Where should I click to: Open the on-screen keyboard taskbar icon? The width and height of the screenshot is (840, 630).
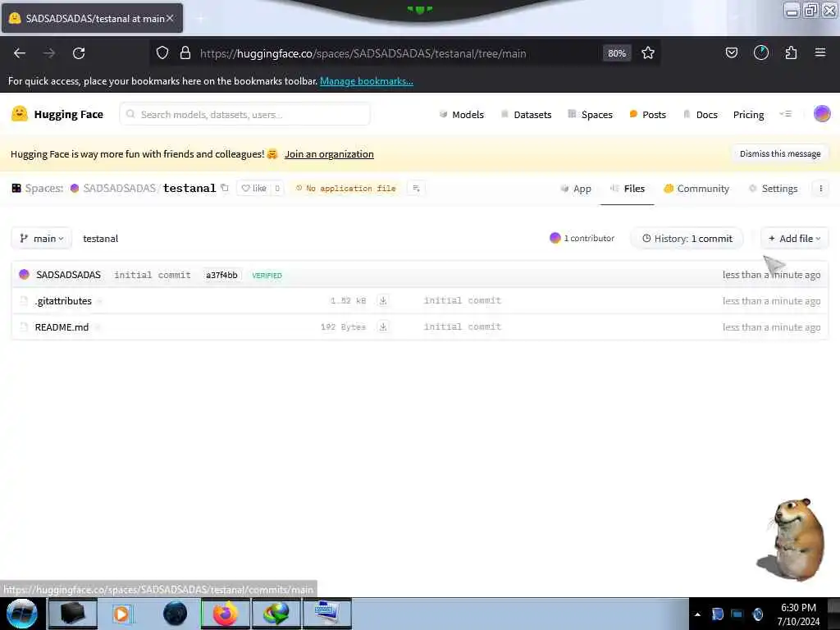(x=328, y=614)
